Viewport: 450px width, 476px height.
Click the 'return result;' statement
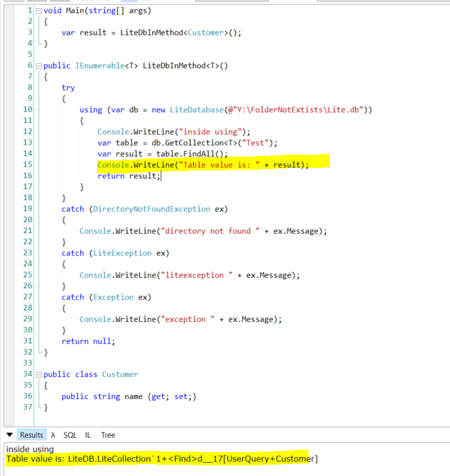[129, 176]
